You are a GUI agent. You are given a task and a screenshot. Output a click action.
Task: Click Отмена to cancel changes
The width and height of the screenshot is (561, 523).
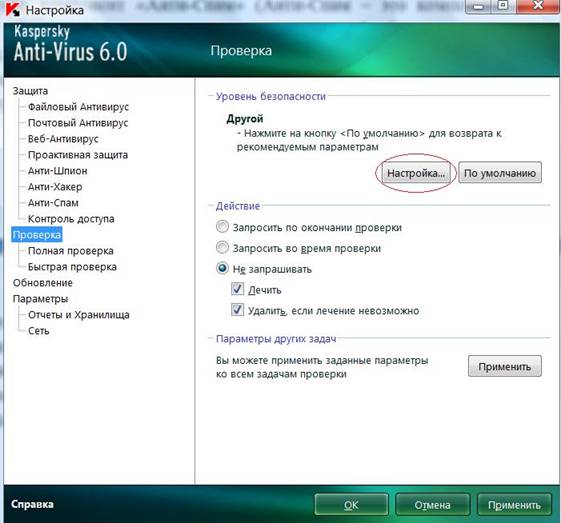(x=433, y=505)
